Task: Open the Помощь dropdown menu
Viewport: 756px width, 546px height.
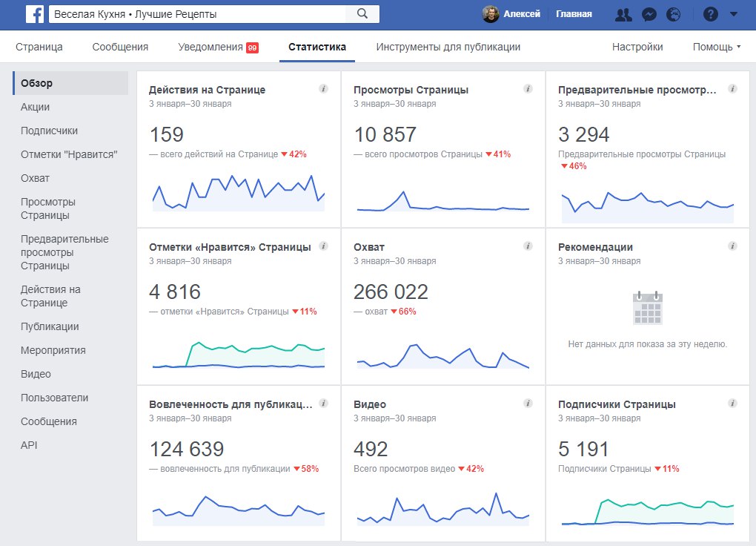Action: coord(716,47)
